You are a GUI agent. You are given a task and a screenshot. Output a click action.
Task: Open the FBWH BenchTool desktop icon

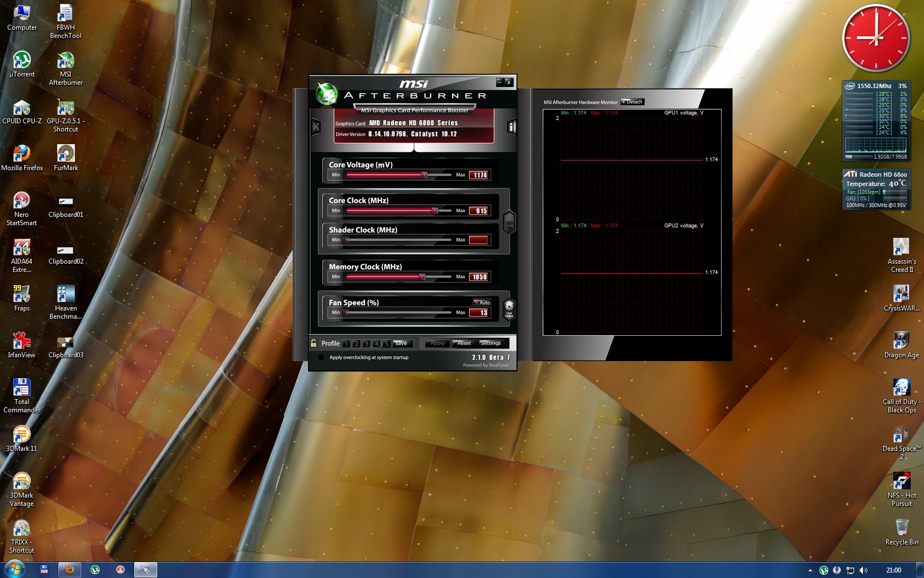coord(65,22)
